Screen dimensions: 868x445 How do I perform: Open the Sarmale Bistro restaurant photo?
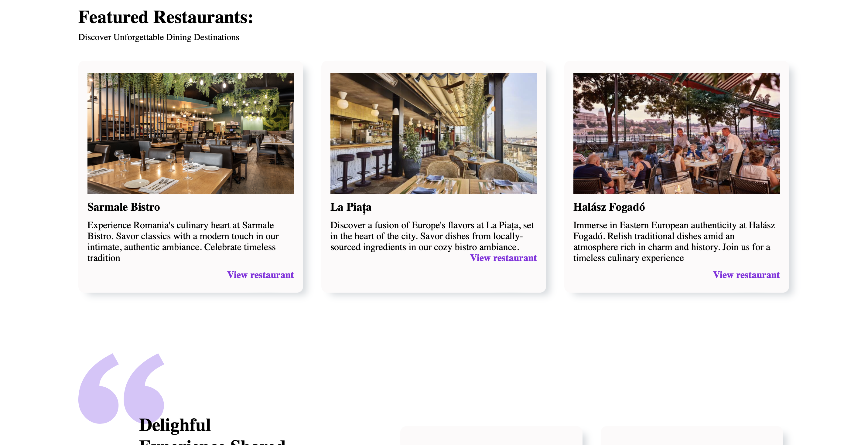pyautogui.click(x=190, y=133)
